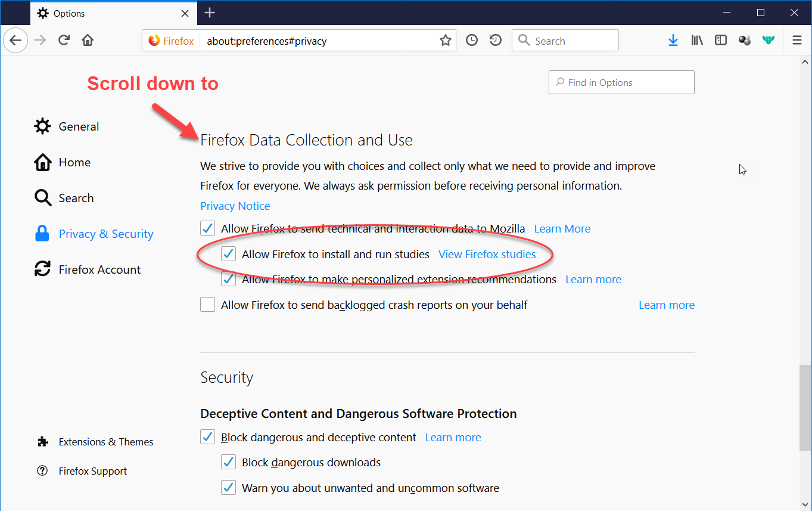
Task: Click the back navigation arrow
Action: pos(15,40)
